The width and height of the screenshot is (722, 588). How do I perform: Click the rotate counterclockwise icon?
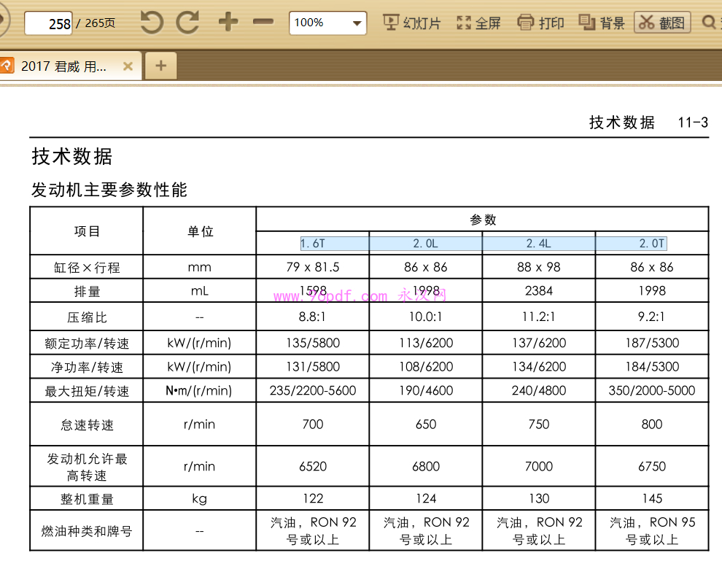[152, 23]
